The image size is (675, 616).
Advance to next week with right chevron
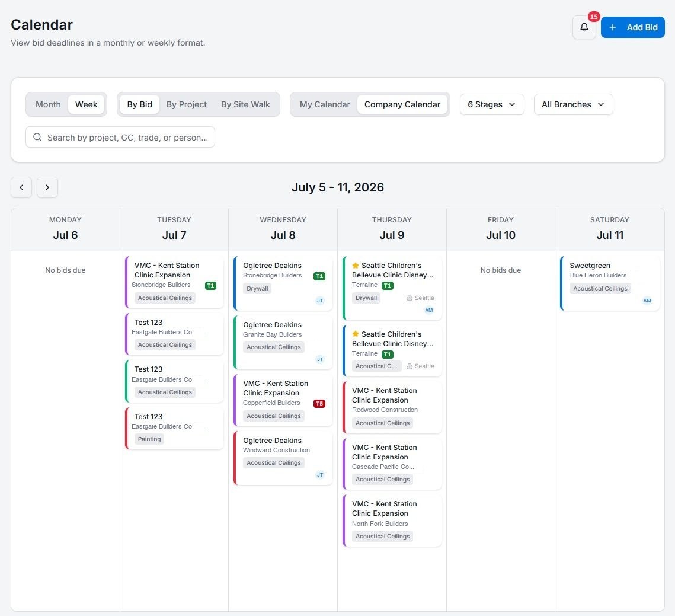(47, 187)
